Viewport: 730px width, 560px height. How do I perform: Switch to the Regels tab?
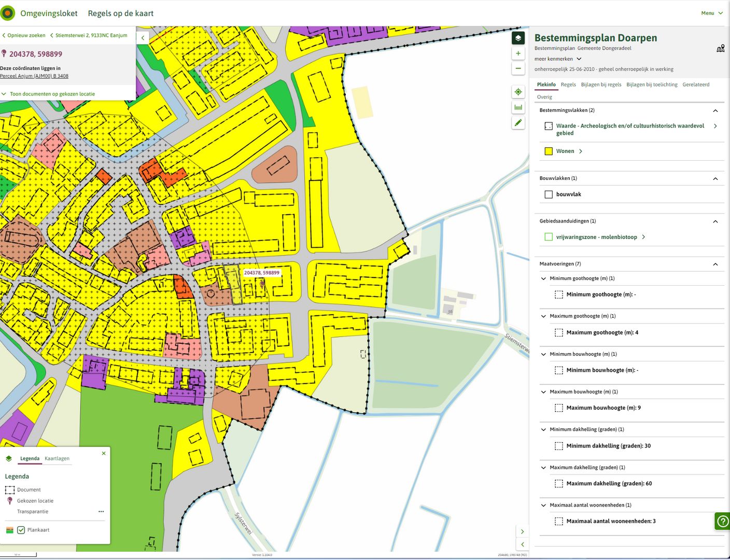click(x=568, y=85)
